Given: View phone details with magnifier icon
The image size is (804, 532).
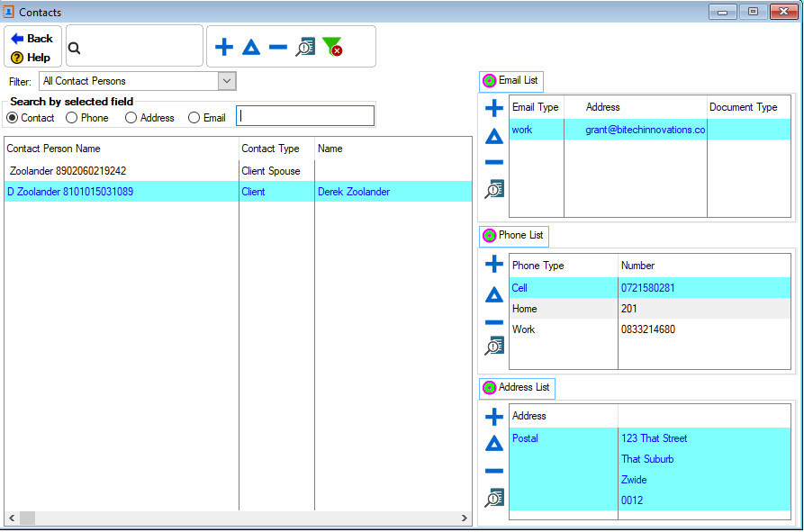Looking at the screenshot, I should point(494,346).
